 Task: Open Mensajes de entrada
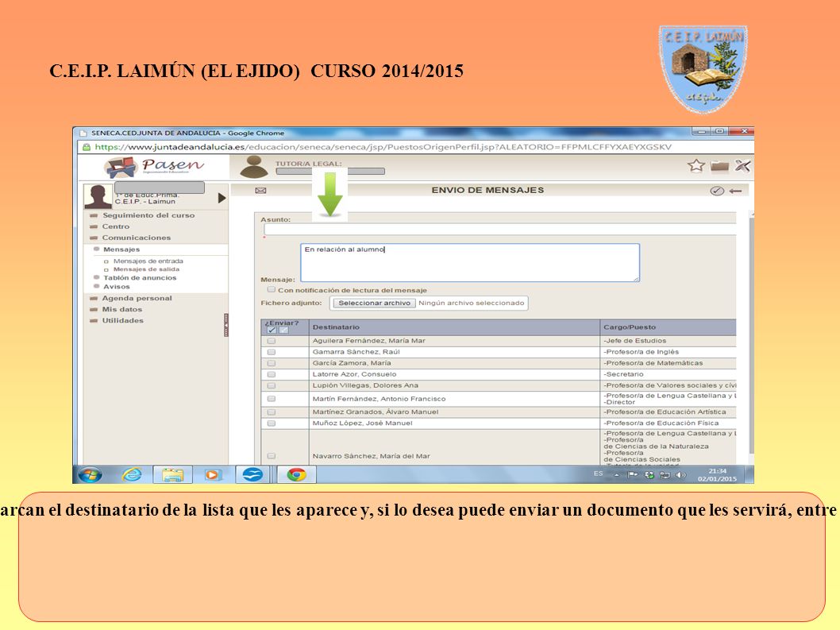pyautogui.click(x=148, y=261)
